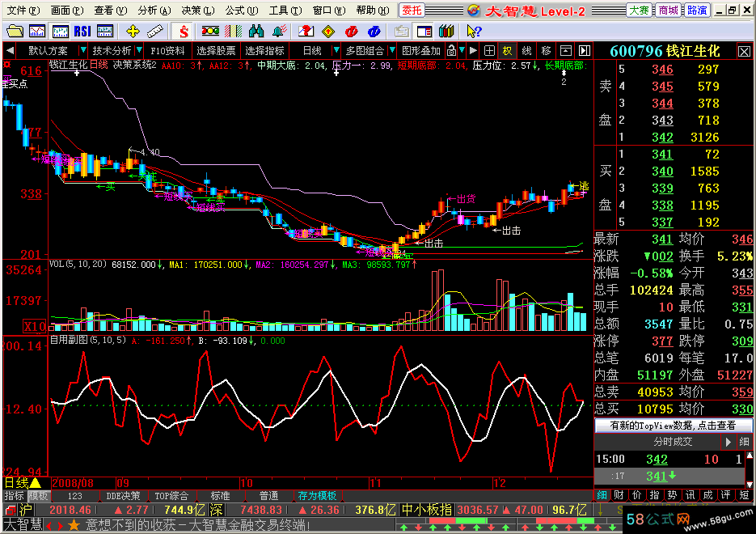The image size is (756, 534).
Task: Click the alarm bell alert icon
Action: [x=279, y=32]
